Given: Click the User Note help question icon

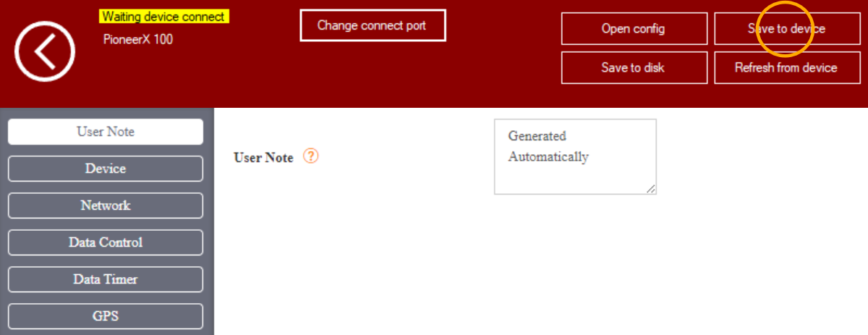Looking at the screenshot, I should tap(310, 156).
